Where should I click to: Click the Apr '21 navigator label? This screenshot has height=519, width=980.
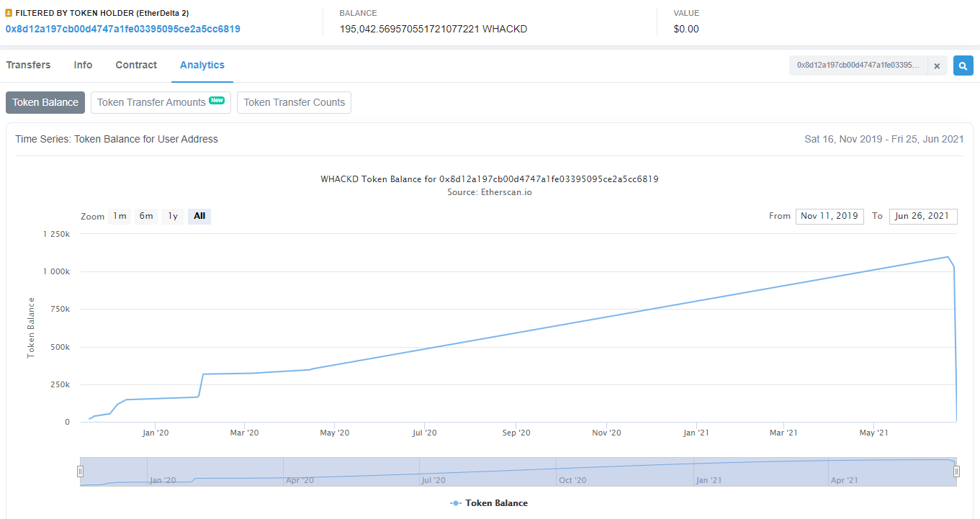pos(844,480)
